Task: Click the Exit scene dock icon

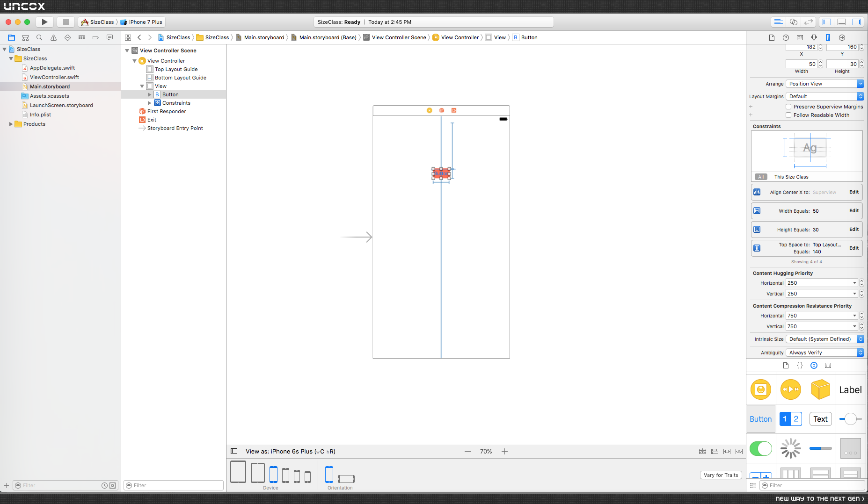Action: point(454,110)
